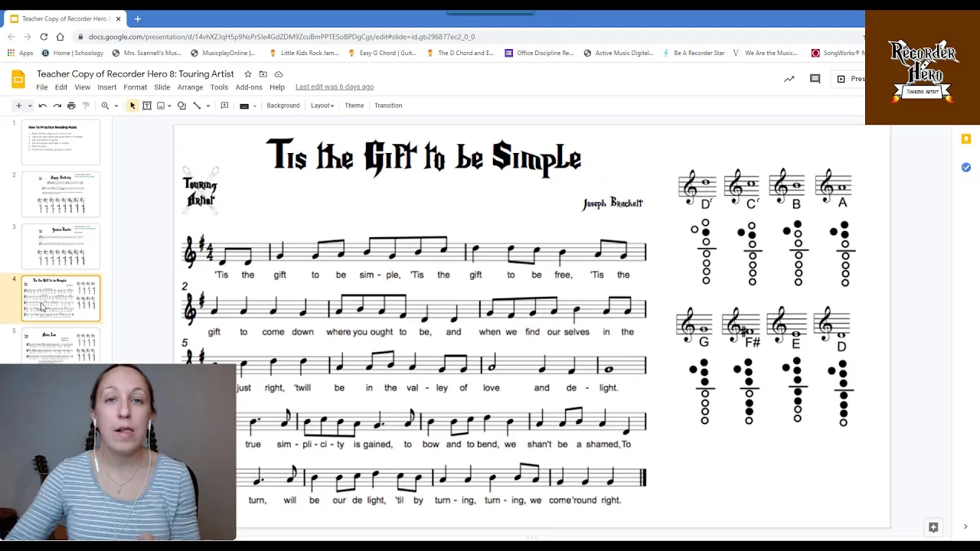
Task: Click the browser address bar URL
Action: pyautogui.click(x=281, y=37)
